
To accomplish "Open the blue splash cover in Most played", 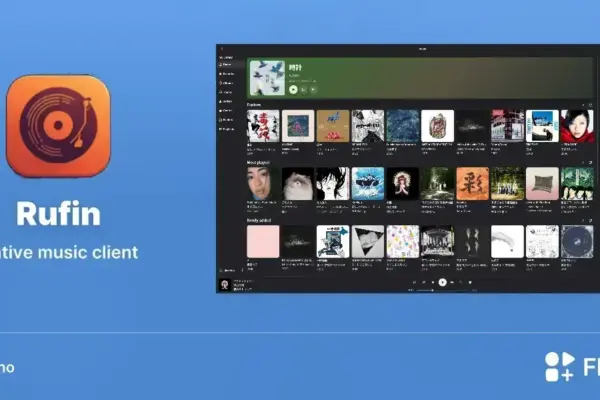I will [x=368, y=183].
